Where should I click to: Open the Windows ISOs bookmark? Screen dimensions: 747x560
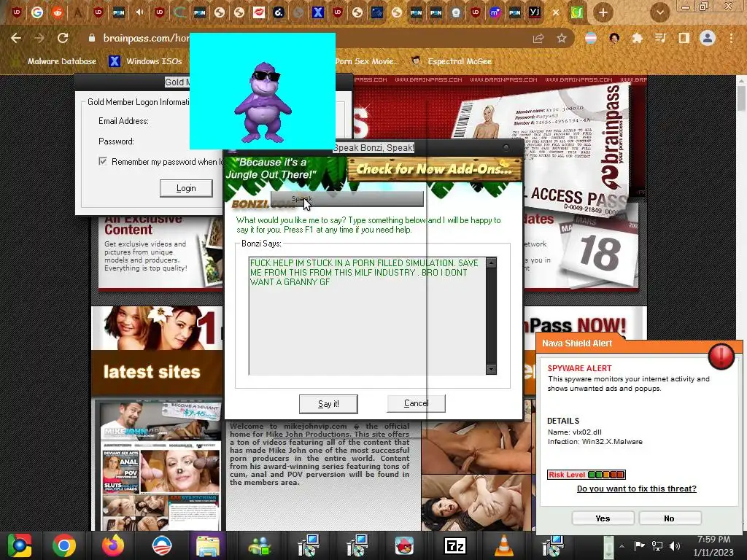tap(146, 61)
